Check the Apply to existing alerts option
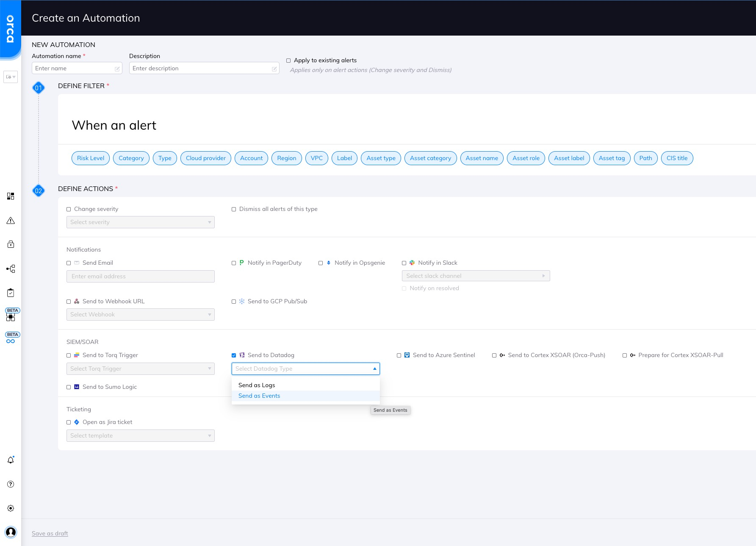This screenshot has height=546, width=756. pyautogui.click(x=288, y=60)
